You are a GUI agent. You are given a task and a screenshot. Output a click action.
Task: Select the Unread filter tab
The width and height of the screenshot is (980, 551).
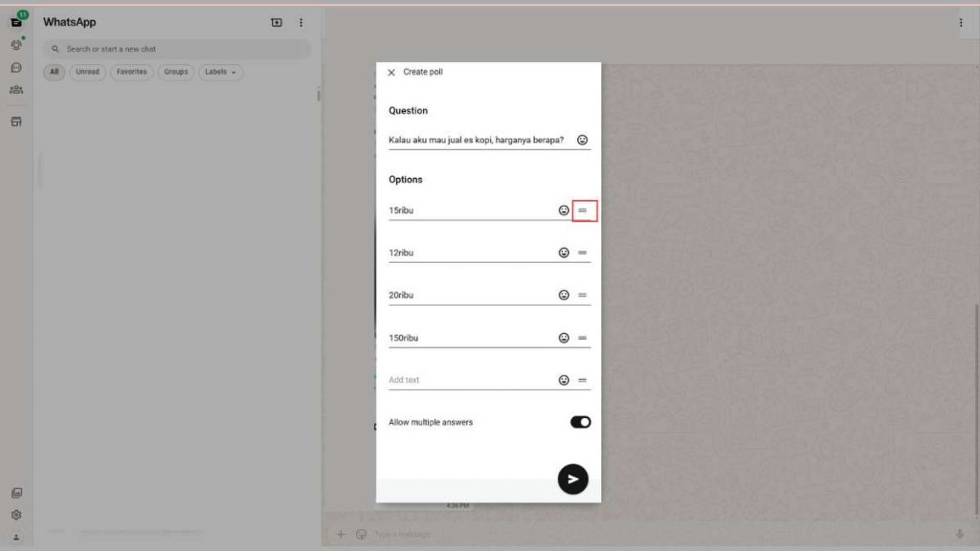[87, 72]
